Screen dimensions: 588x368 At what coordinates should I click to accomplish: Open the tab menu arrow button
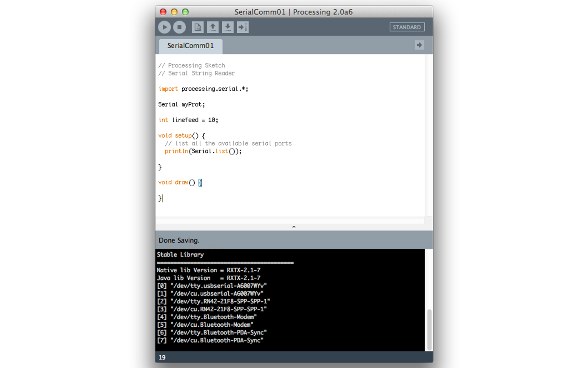[x=419, y=45]
